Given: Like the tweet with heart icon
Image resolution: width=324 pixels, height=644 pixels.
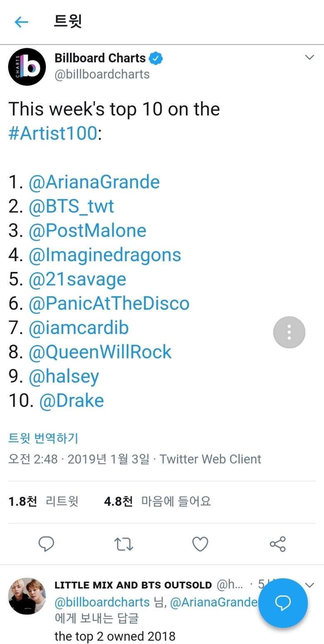Looking at the screenshot, I should pyautogui.click(x=200, y=544).
